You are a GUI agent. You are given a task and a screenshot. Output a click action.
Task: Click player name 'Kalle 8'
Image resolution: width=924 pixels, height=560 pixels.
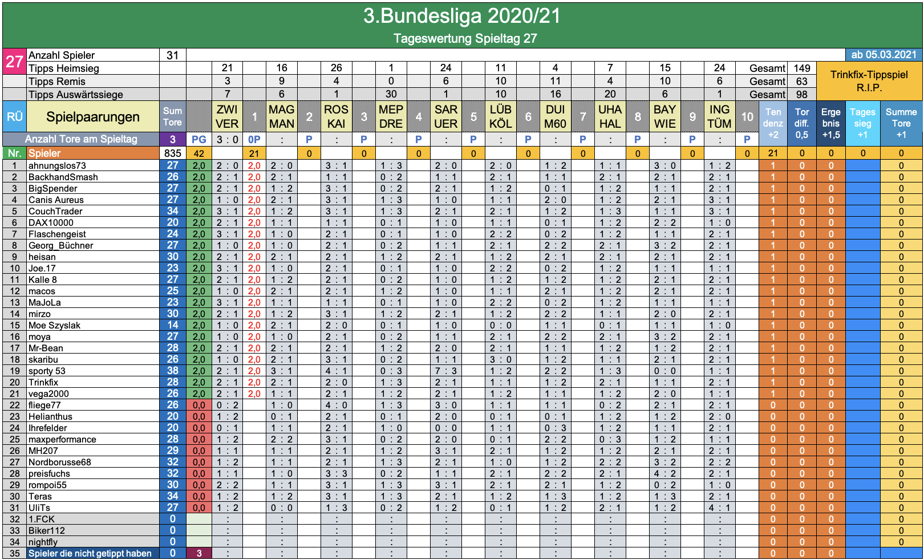tap(43, 279)
